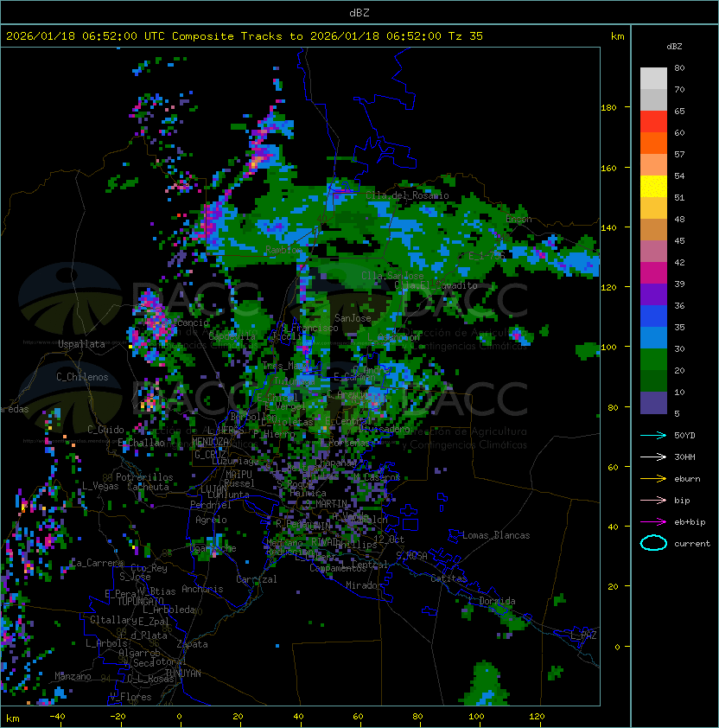Click the 'Catitas' place label
719x728 pixels.
coord(449,578)
